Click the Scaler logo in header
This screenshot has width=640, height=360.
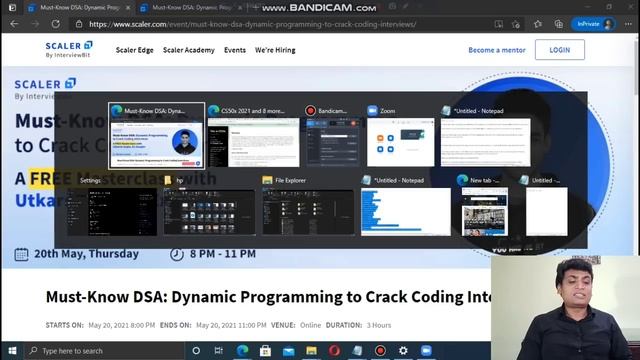(x=69, y=49)
